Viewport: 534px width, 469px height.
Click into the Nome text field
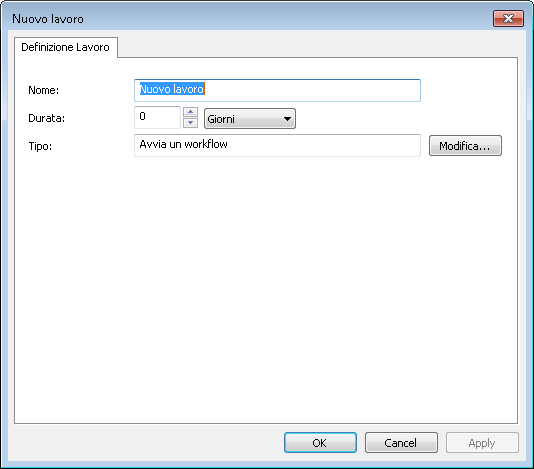tap(277, 90)
